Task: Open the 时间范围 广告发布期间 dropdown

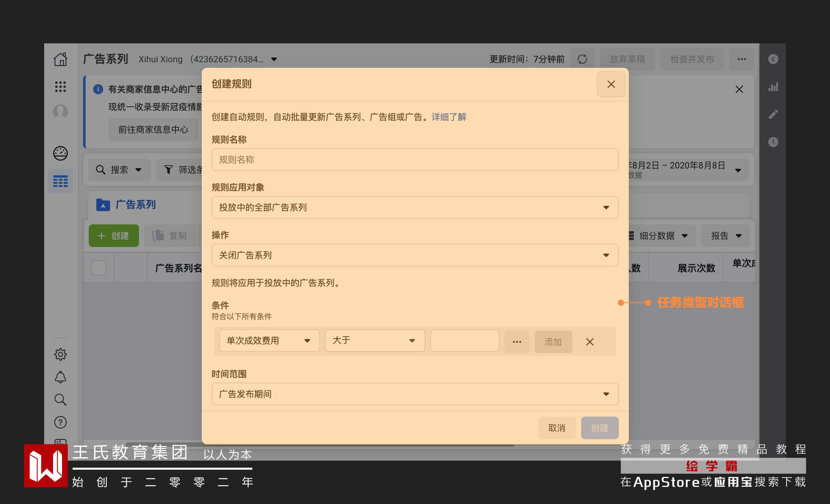Action: [415, 394]
